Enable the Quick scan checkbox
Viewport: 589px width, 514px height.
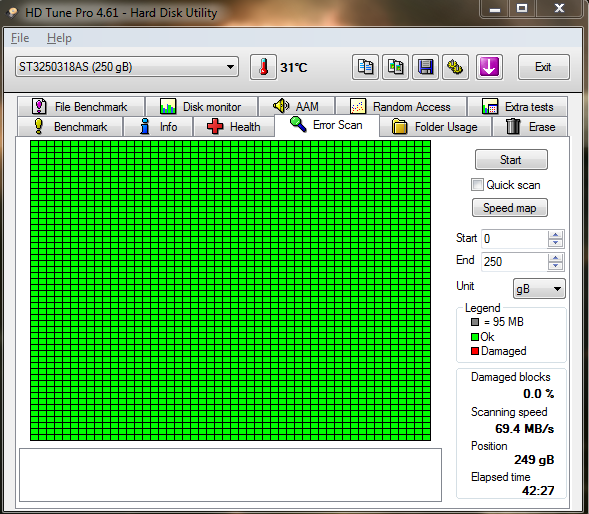[477, 185]
